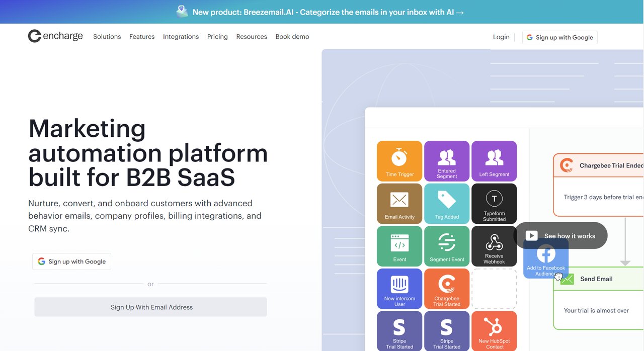Click header Sign up with Google button

(560, 37)
